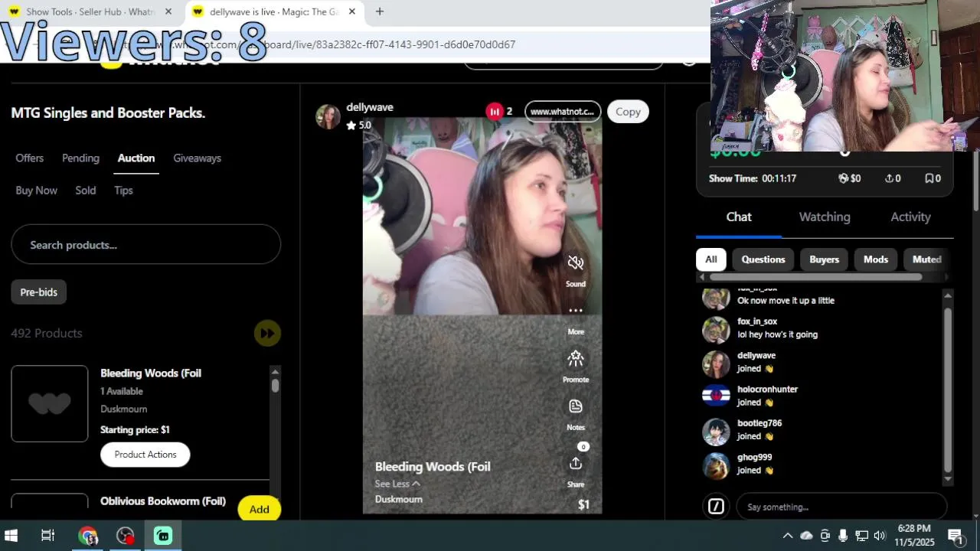Click bootleg786 avatar in chat

pyautogui.click(x=716, y=432)
